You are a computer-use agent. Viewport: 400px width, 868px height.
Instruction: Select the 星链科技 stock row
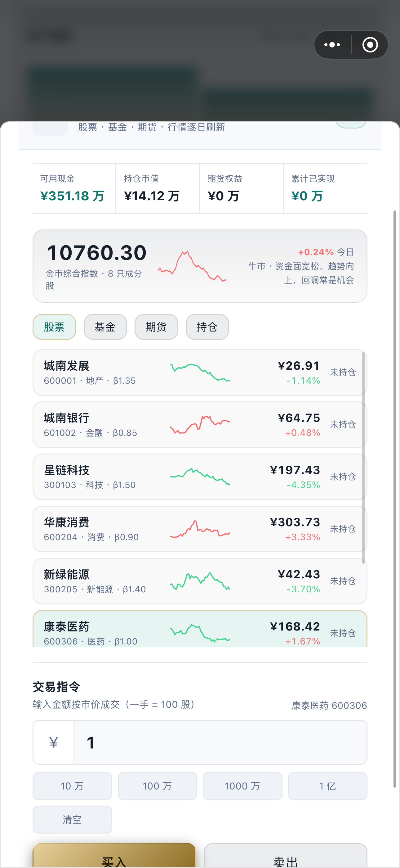(x=200, y=477)
